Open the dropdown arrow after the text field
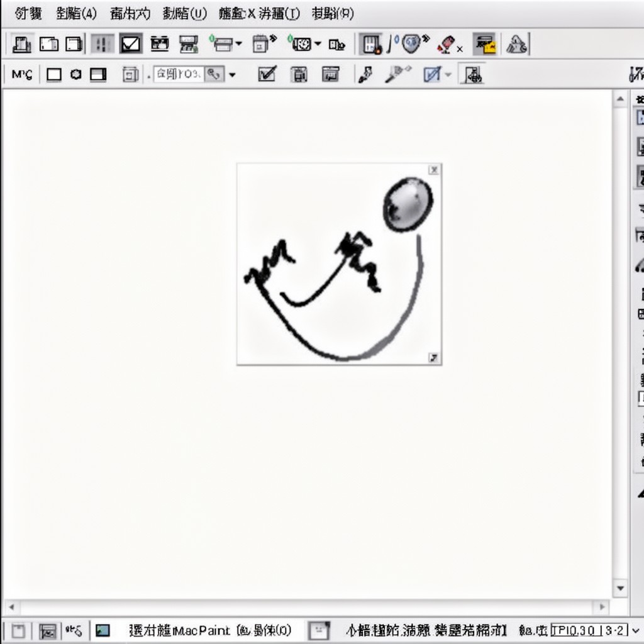Screen dimensions: 644x644 point(232,75)
